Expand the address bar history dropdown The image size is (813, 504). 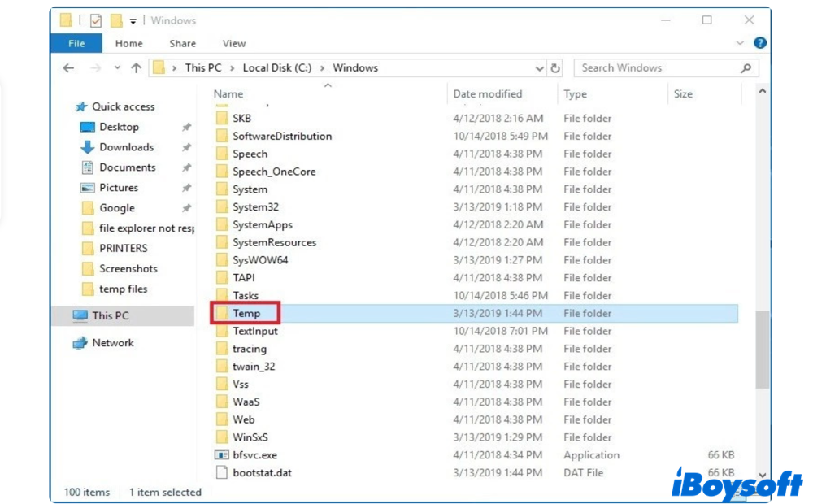[540, 68]
